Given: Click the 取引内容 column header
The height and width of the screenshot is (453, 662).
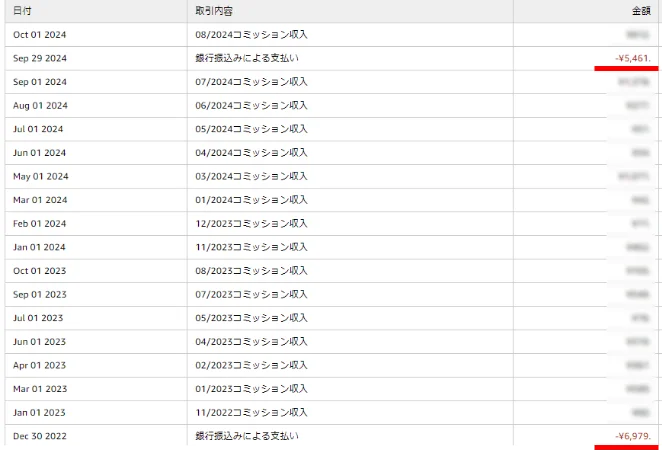Looking at the screenshot, I should click(x=214, y=10).
